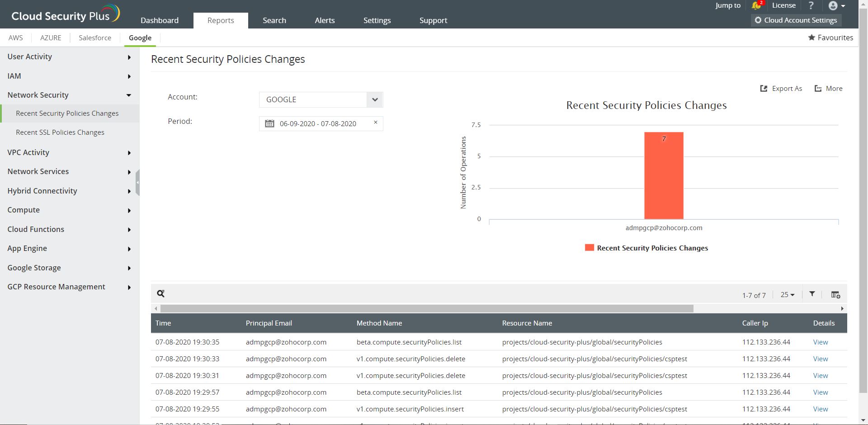Click the table scroll left arrow

pos(156,308)
